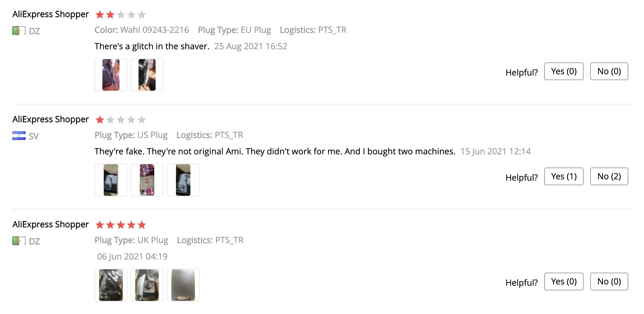The image size is (644, 314).
Task: Open middle photo in the US Plug review
Action: [x=147, y=180]
